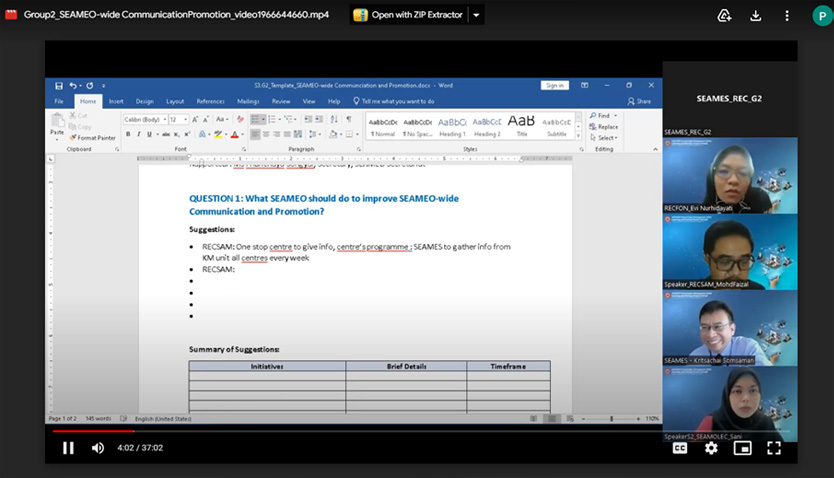Open the Calibri (Body) font name box
This screenshot has height=478, width=834.
point(145,120)
